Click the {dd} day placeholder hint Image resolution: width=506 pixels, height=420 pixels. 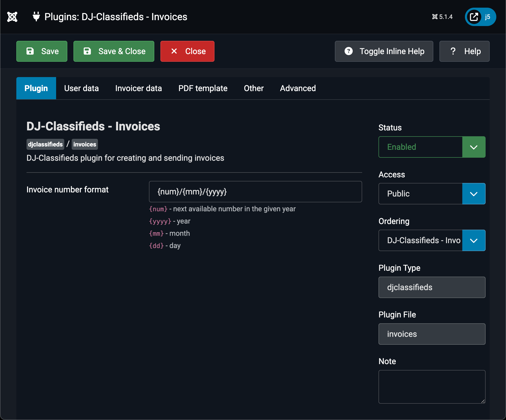pyautogui.click(x=156, y=246)
